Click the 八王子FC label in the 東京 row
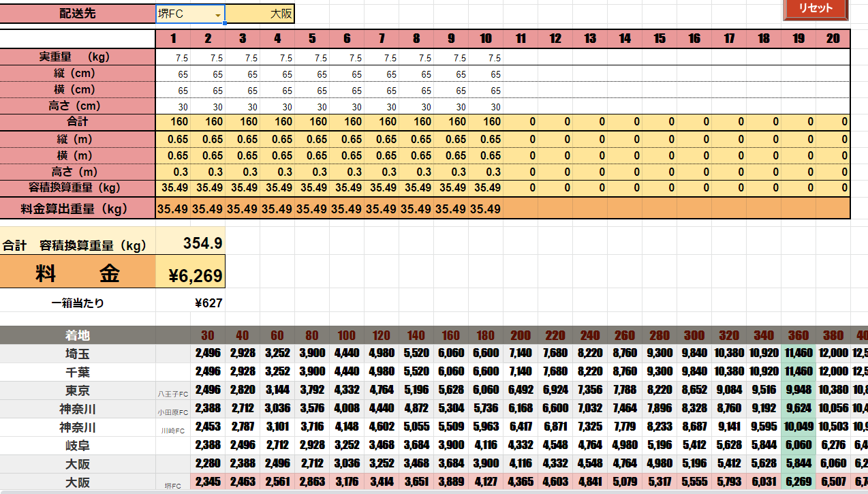Viewport: 868px width, 494px height. [x=172, y=393]
